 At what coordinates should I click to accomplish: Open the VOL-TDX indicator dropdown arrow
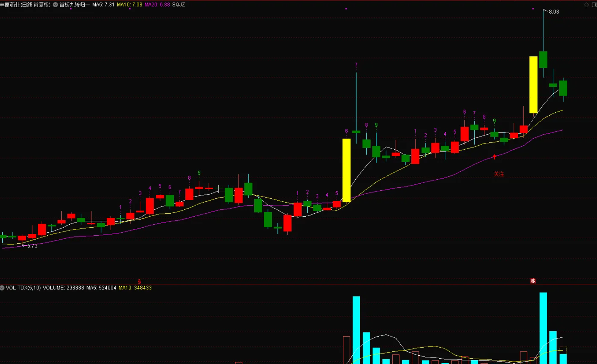click(x=2, y=288)
